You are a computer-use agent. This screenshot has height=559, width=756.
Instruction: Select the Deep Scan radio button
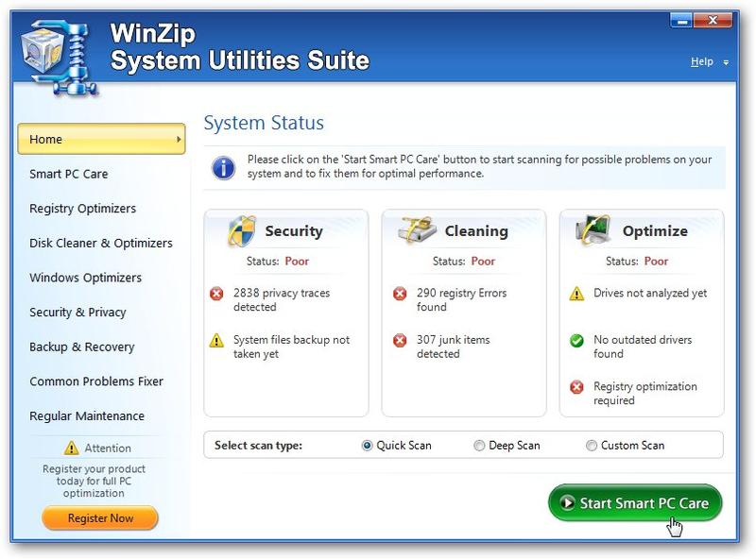479,446
